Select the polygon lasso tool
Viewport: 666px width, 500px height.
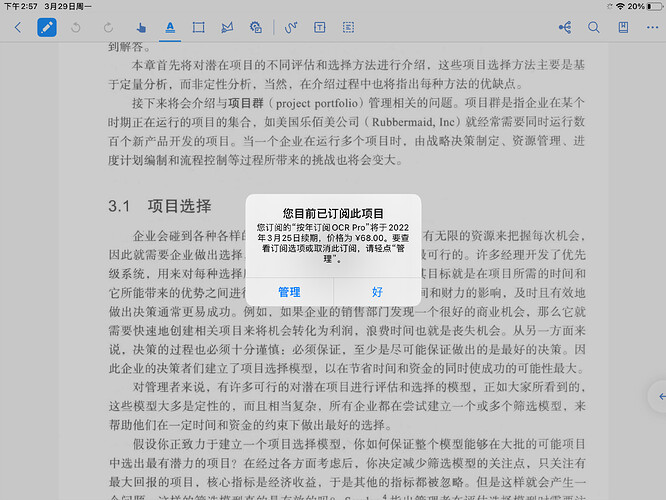(x=227, y=28)
